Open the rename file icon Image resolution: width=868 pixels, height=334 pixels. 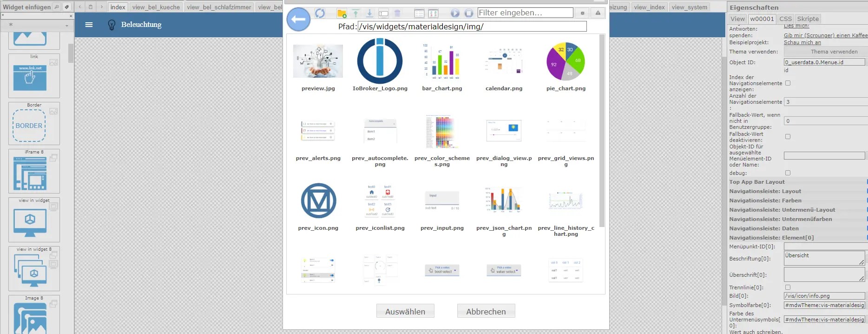383,13
